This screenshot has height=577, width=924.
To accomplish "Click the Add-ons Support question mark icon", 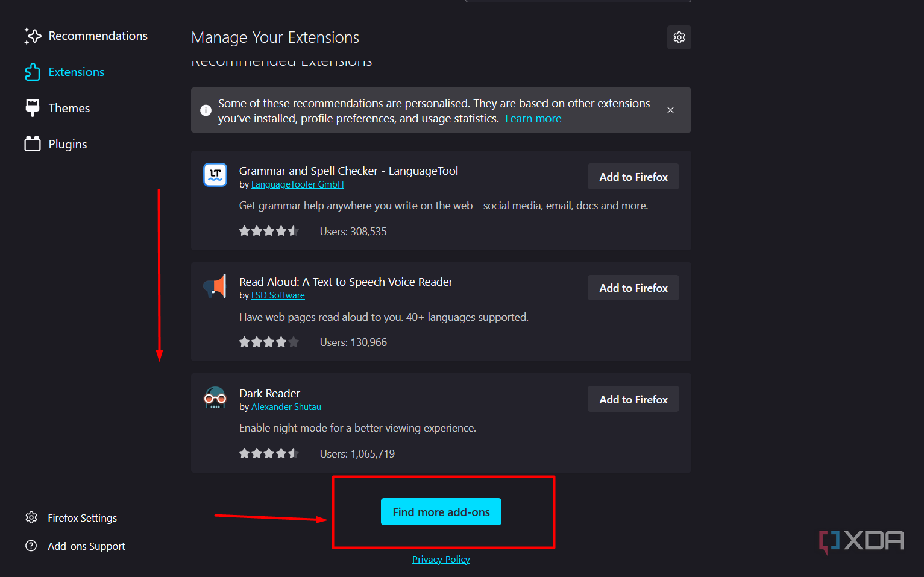I will coord(31,546).
